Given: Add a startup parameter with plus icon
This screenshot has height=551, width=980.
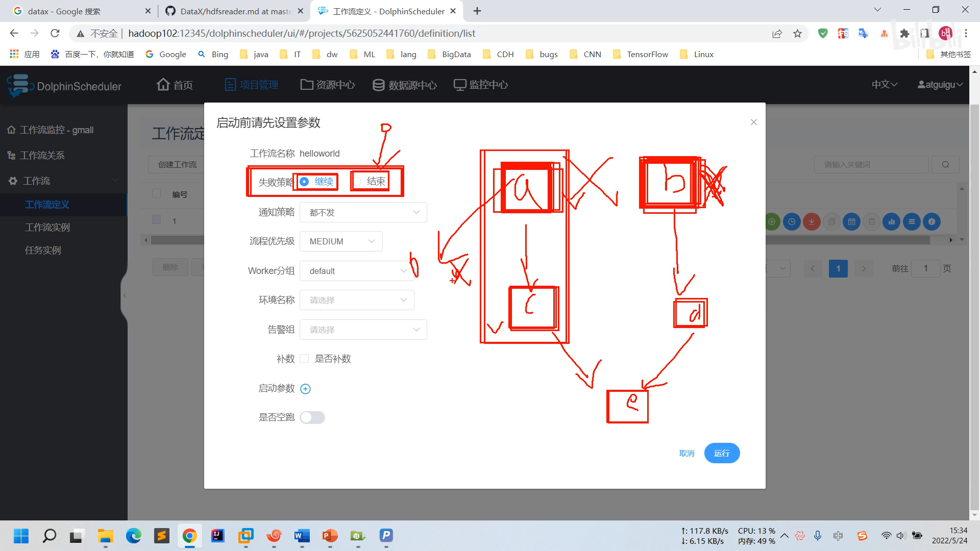Looking at the screenshot, I should [305, 389].
